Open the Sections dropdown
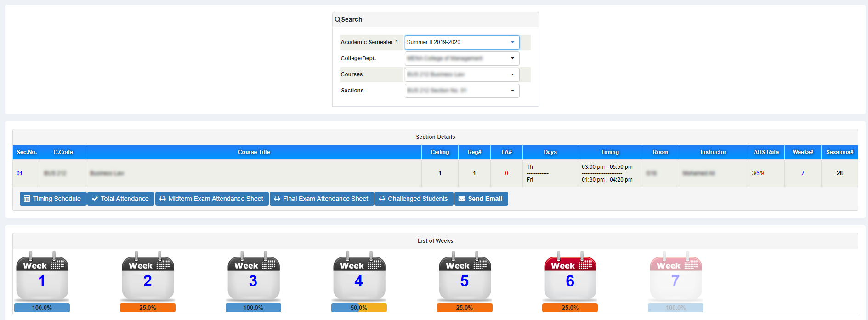868x320 pixels. pos(462,91)
